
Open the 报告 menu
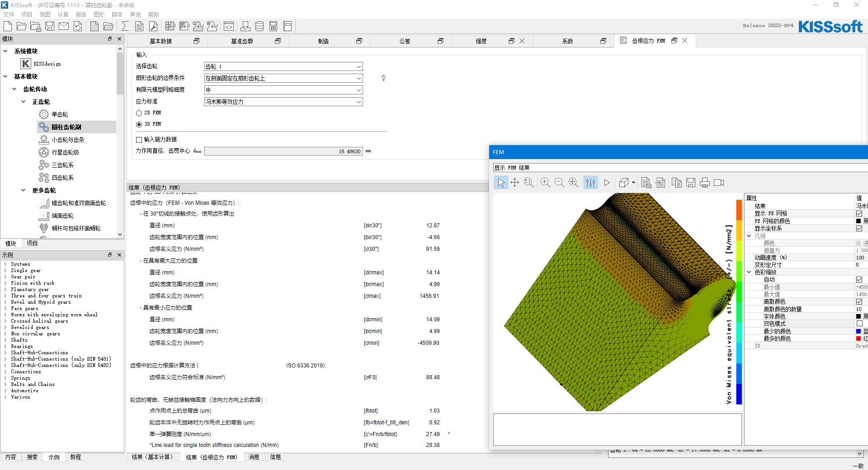coord(81,14)
